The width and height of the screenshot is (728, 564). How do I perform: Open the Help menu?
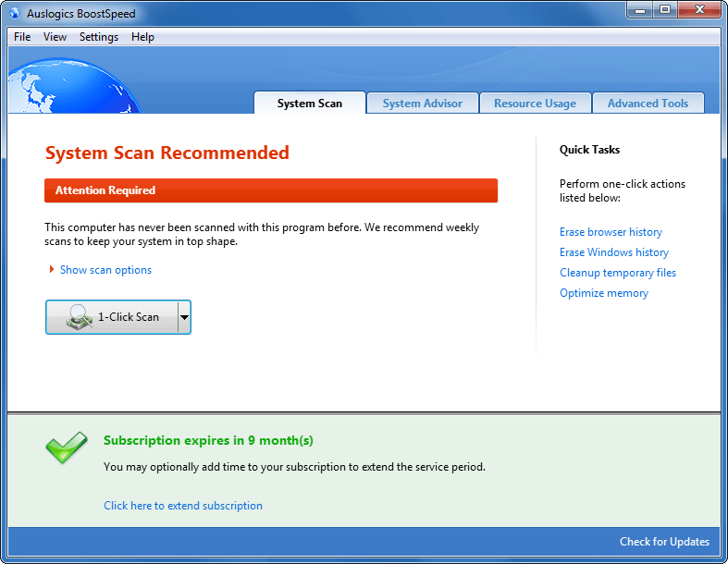click(x=142, y=37)
